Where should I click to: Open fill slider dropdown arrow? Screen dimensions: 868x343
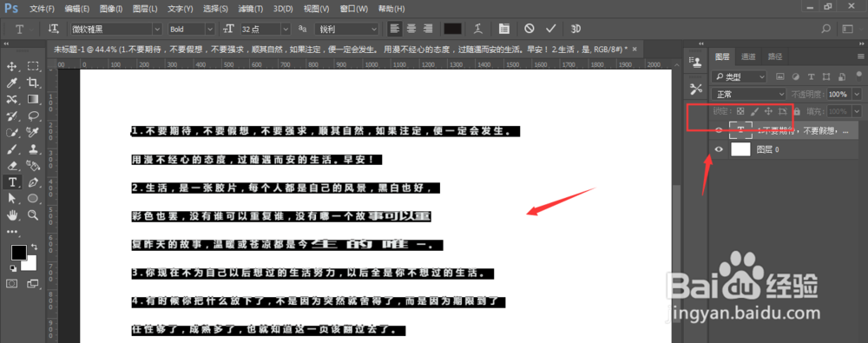858,111
